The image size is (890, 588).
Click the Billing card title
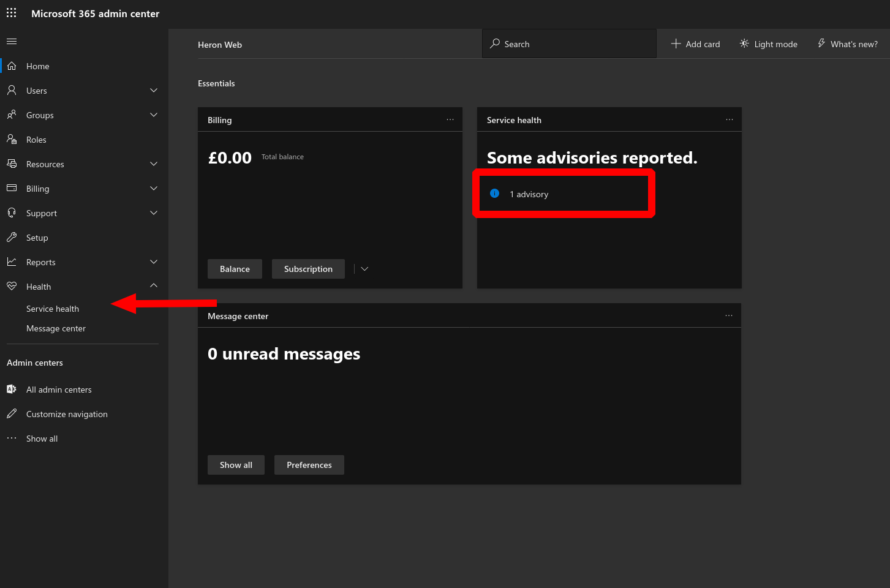click(219, 120)
